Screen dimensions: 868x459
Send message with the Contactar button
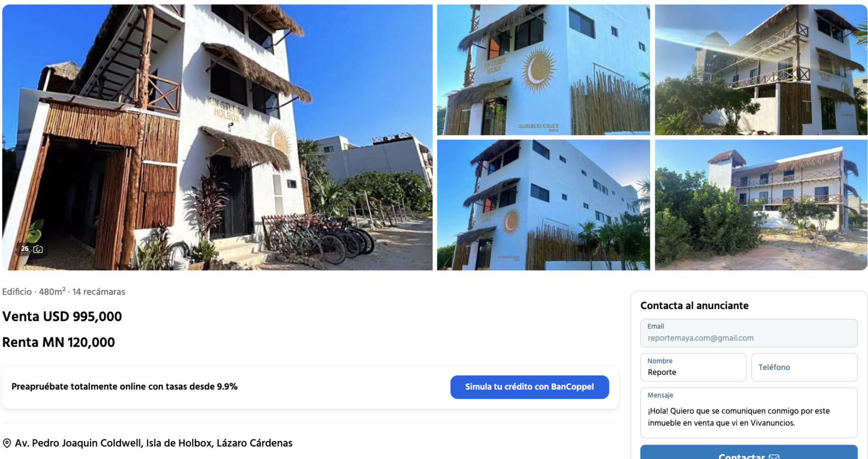pyautogui.click(x=749, y=452)
